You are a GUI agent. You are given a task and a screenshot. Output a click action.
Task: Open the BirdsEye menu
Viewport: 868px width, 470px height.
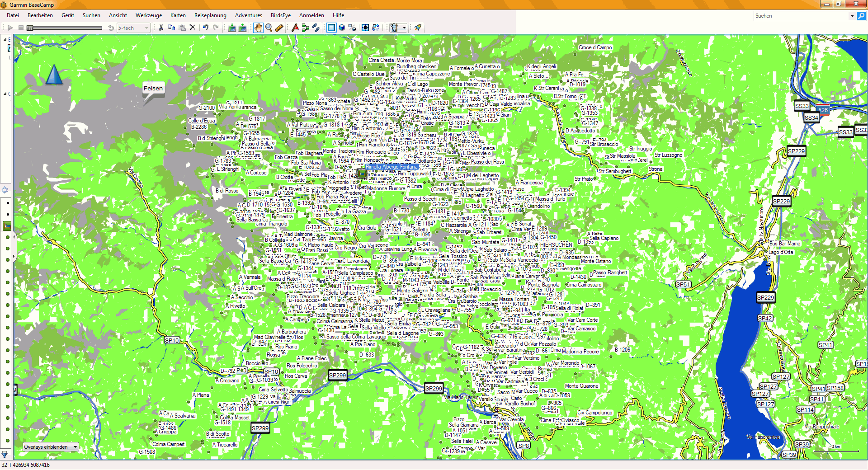[280, 15]
